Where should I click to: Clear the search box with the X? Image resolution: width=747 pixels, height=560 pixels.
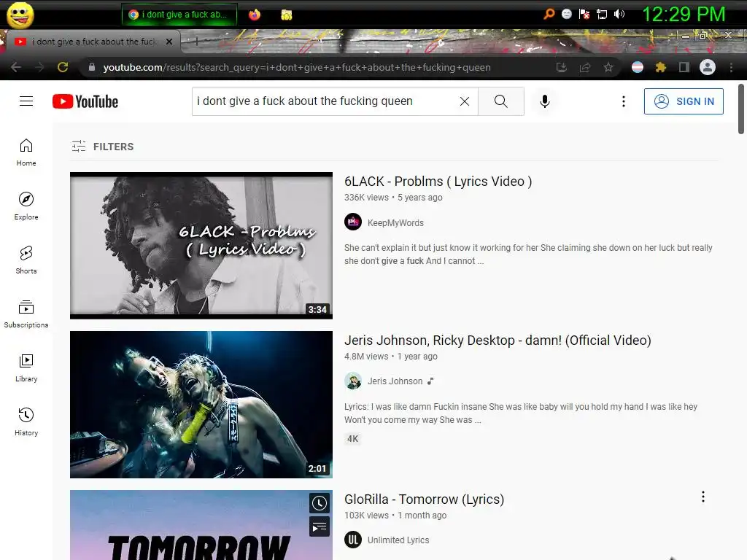465,101
